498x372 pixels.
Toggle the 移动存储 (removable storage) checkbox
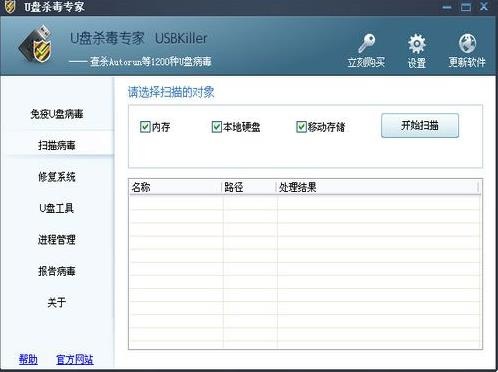[x=301, y=127]
